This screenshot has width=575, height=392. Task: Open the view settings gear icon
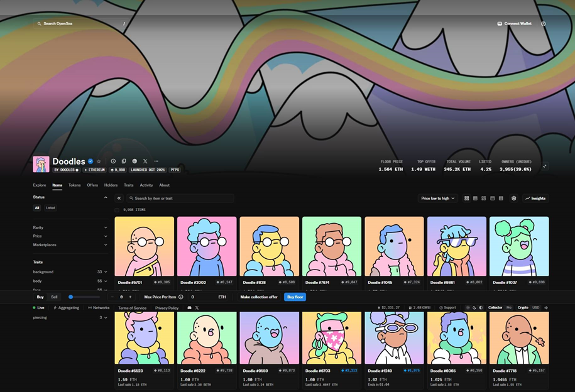[514, 199]
